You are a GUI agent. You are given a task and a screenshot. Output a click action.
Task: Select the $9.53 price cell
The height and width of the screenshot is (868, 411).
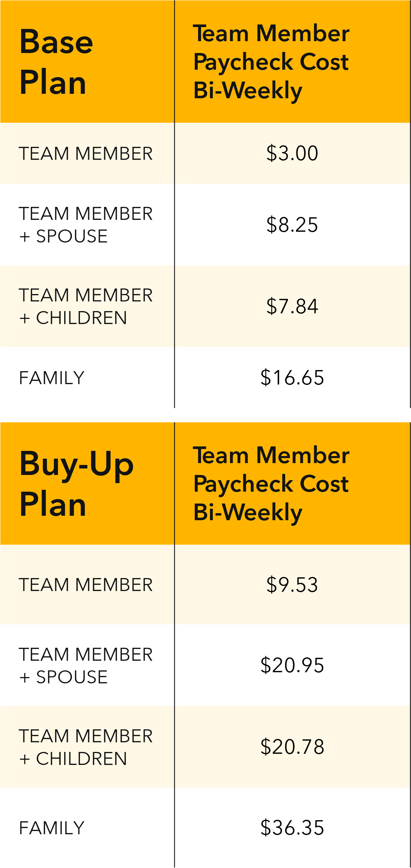(292, 585)
